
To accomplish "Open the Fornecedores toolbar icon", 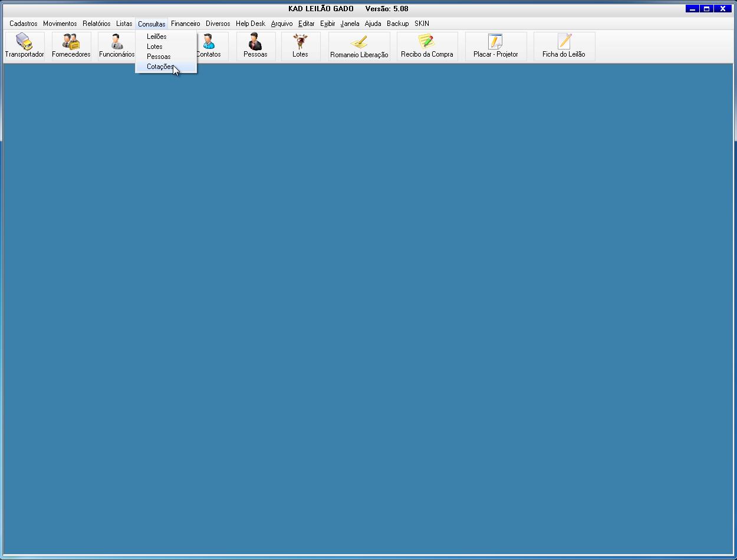I will point(71,47).
